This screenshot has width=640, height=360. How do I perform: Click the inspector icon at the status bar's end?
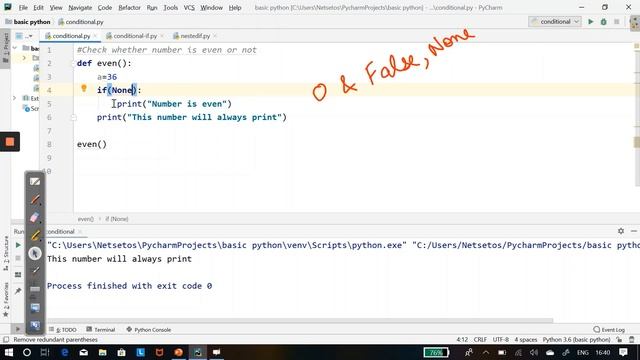(x=632, y=340)
